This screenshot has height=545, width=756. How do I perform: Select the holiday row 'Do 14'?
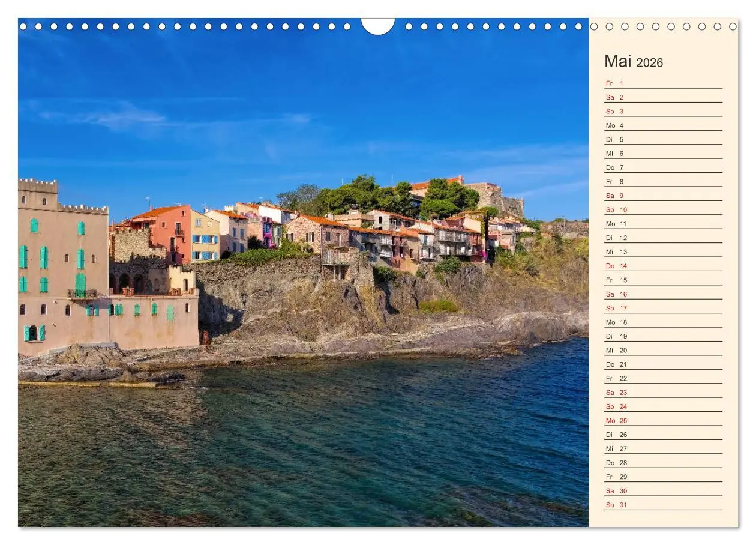pos(663,266)
